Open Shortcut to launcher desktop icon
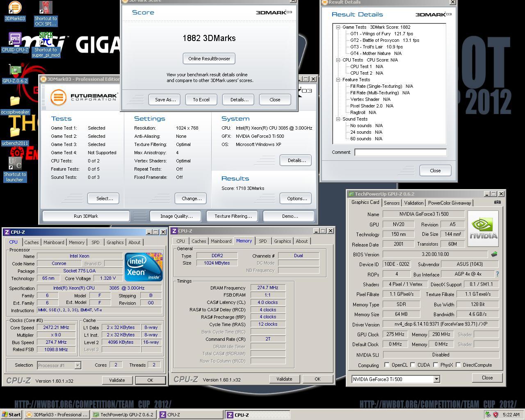This screenshot has width=525, height=420. point(15,170)
